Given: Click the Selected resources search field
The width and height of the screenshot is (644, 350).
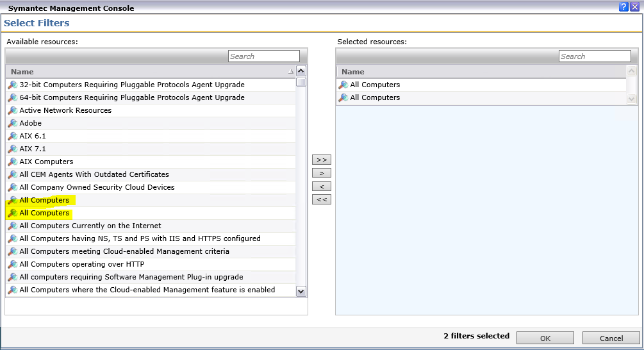Looking at the screenshot, I should (595, 56).
